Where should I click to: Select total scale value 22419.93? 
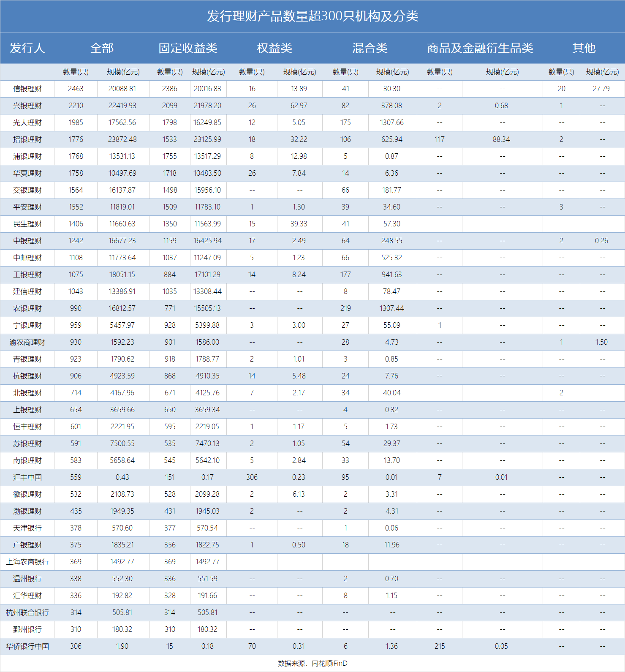(122, 106)
